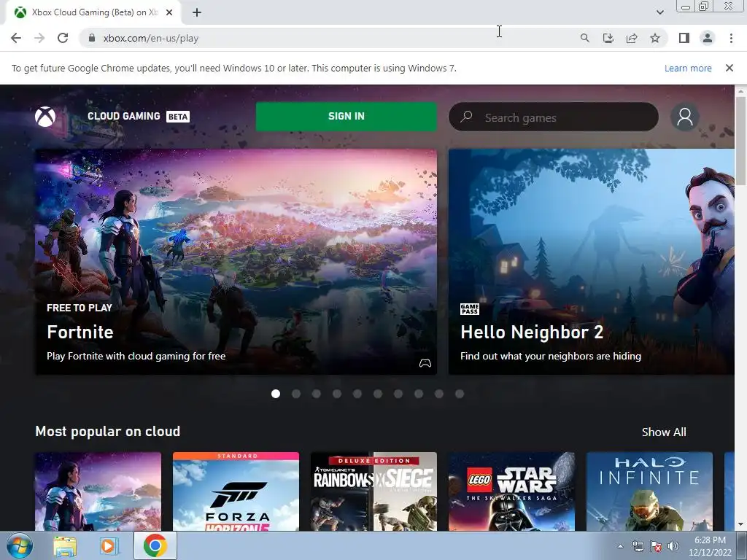Launch Windows Media Player from taskbar

tap(109, 545)
